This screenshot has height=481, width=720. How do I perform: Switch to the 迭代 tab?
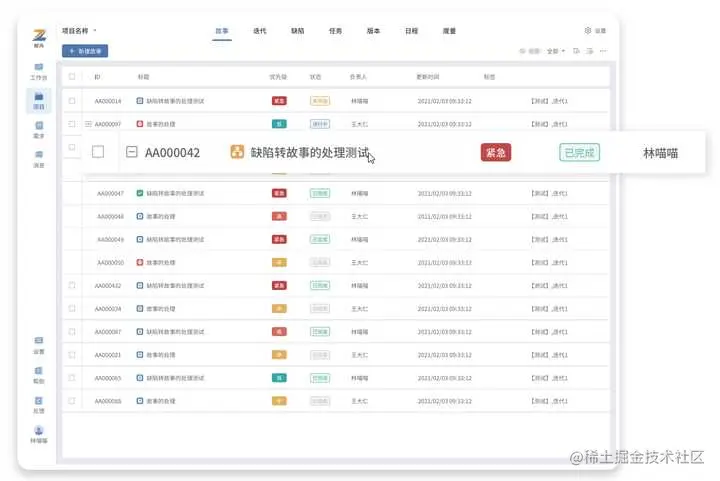(260, 31)
